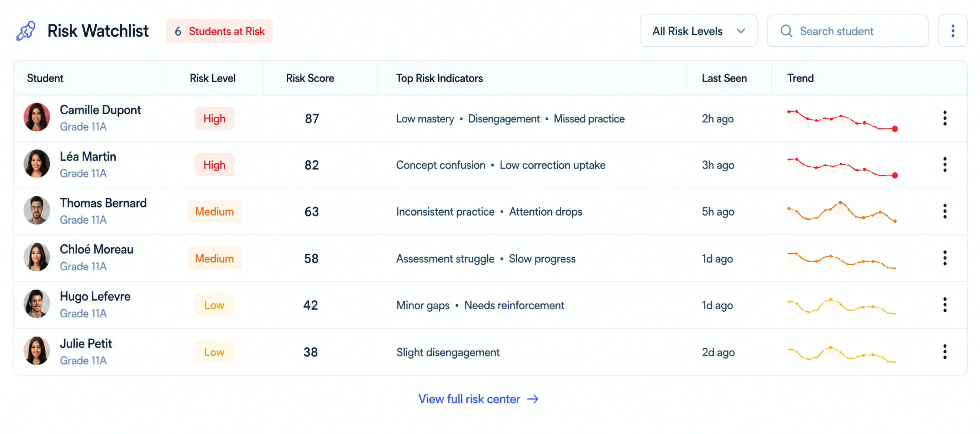The image size is (980, 434).
Task: Sort by the Last Seen column header
Action: point(724,78)
